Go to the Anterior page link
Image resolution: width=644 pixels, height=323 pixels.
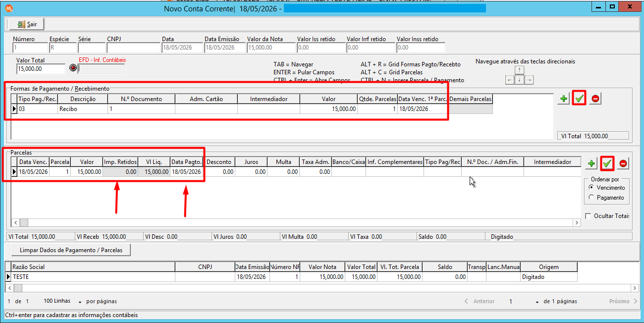[480, 301]
